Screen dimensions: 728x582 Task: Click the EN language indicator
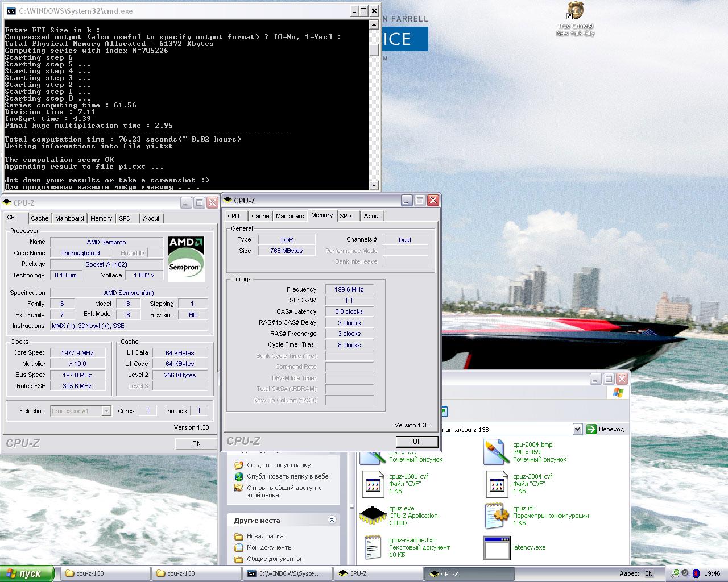(649, 573)
